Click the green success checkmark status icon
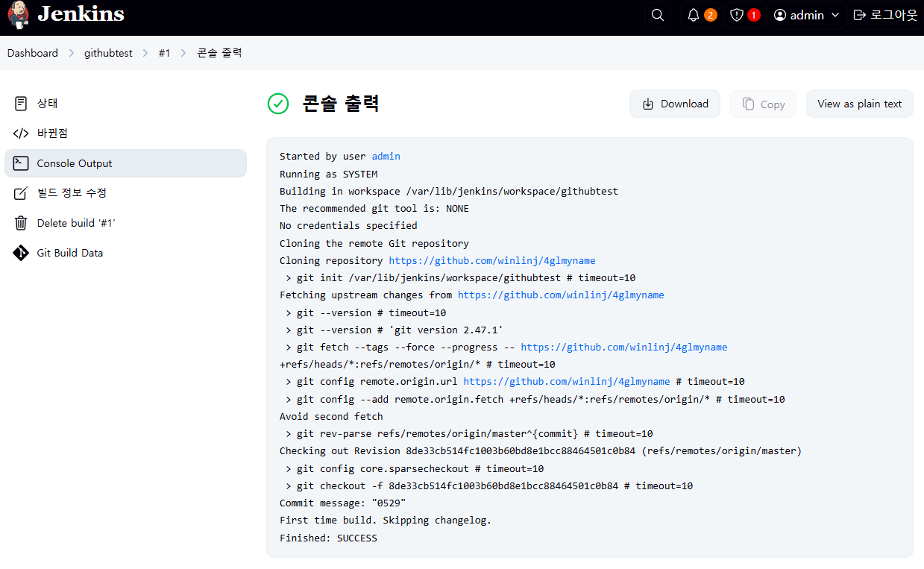The width and height of the screenshot is (924, 569). coord(278,104)
